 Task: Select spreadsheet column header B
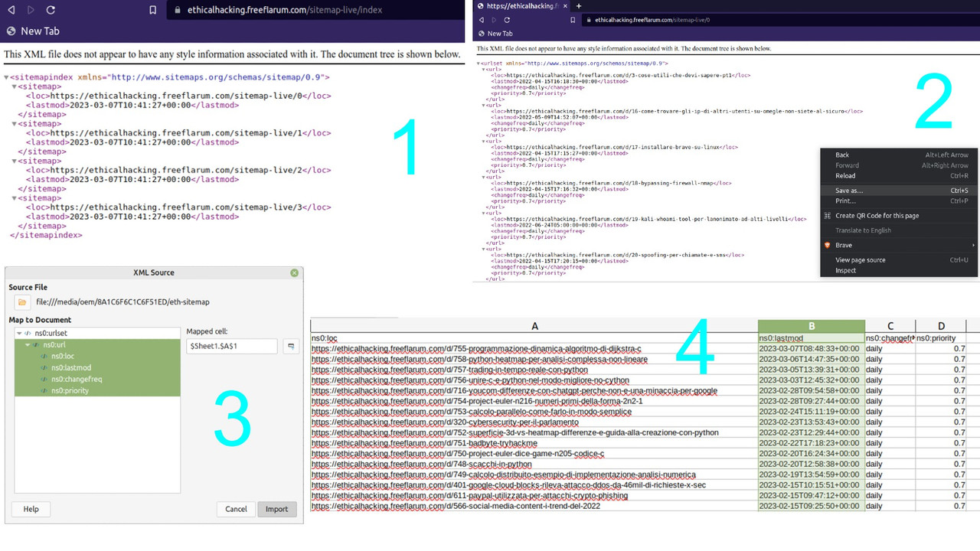coord(812,326)
